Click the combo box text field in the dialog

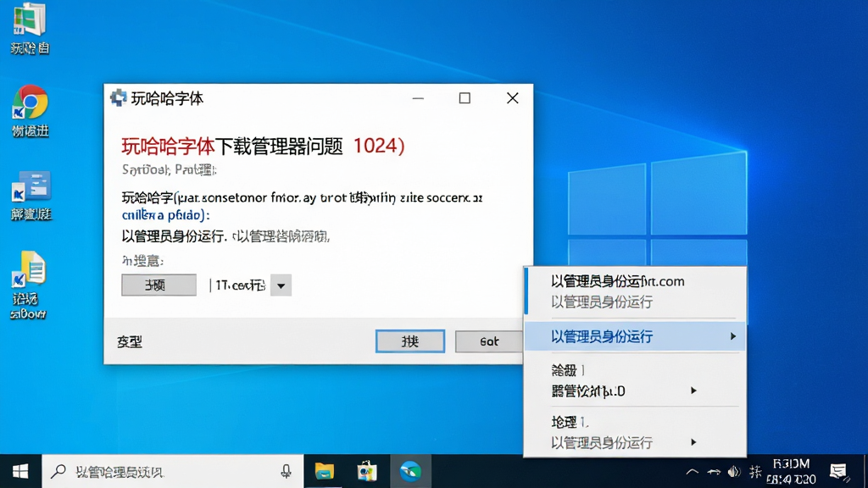pyautogui.click(x=238, y=286)
